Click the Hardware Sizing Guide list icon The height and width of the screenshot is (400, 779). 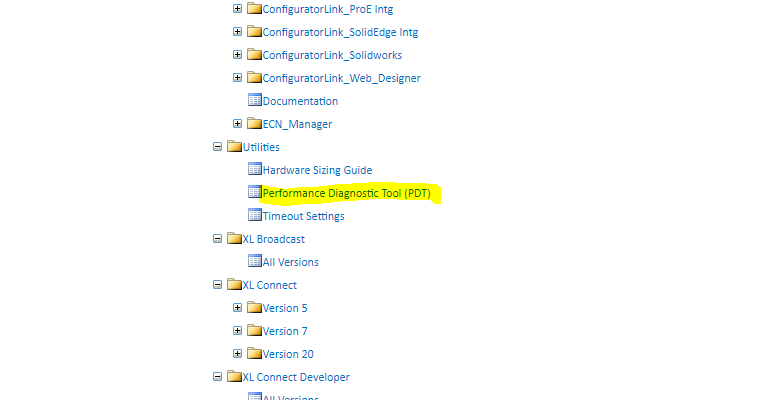(x=255, y=169)
